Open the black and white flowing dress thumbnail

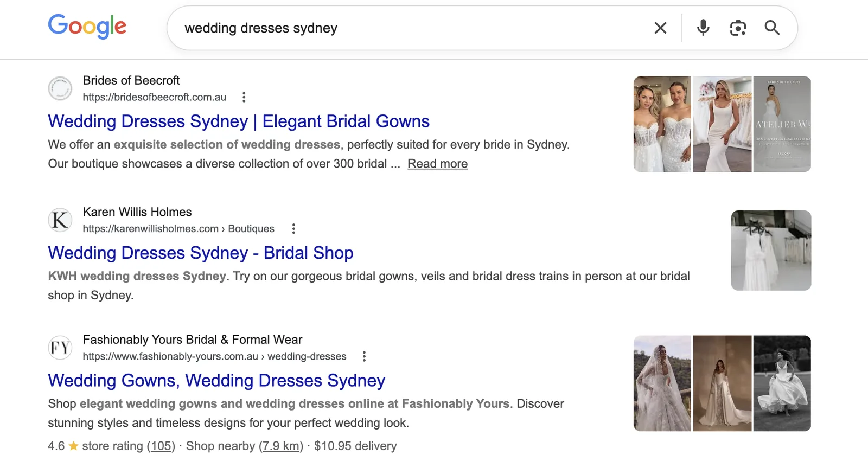[782, 383]
